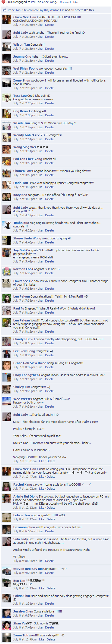Open Irene Toh's avatar at bottom
This screenshot has width=112, height=644.
coord(7,637)
